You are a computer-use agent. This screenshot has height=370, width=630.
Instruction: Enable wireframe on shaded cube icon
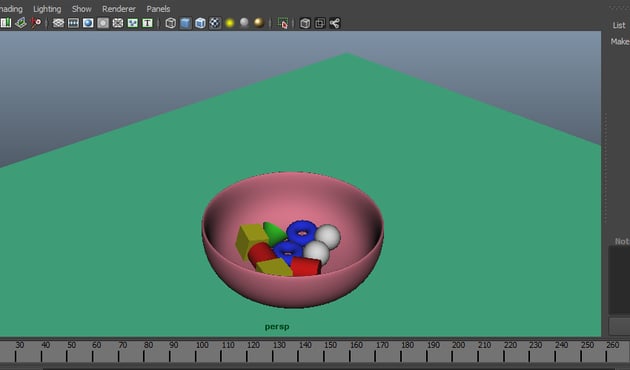[x=200, y=23]
